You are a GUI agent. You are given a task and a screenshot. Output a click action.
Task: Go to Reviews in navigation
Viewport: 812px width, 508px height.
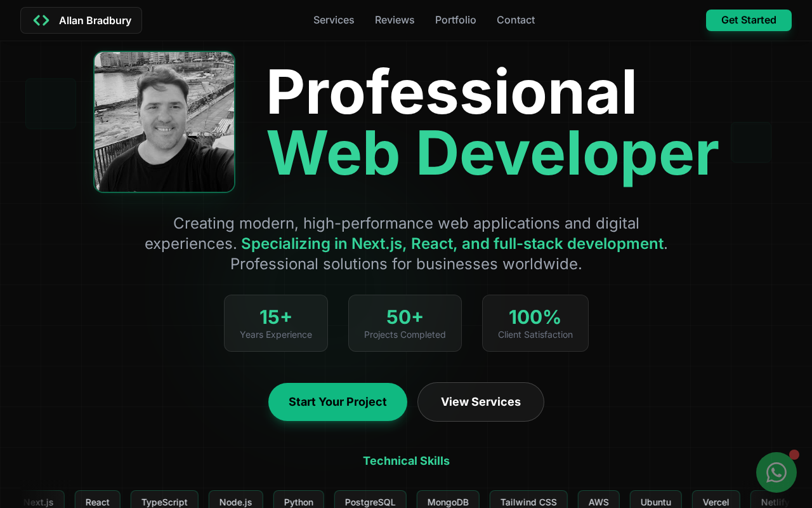pyautogui.click(x=395, y=20)
